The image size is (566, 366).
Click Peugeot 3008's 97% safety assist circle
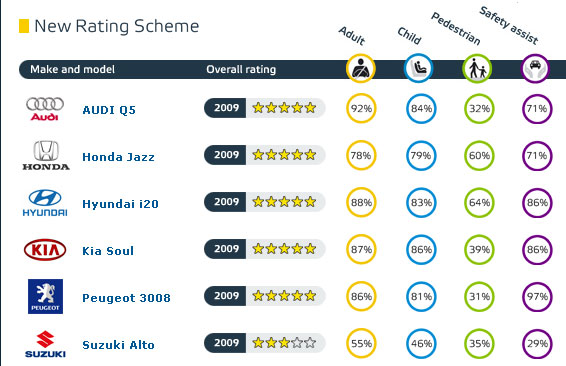tap(537, 296)
